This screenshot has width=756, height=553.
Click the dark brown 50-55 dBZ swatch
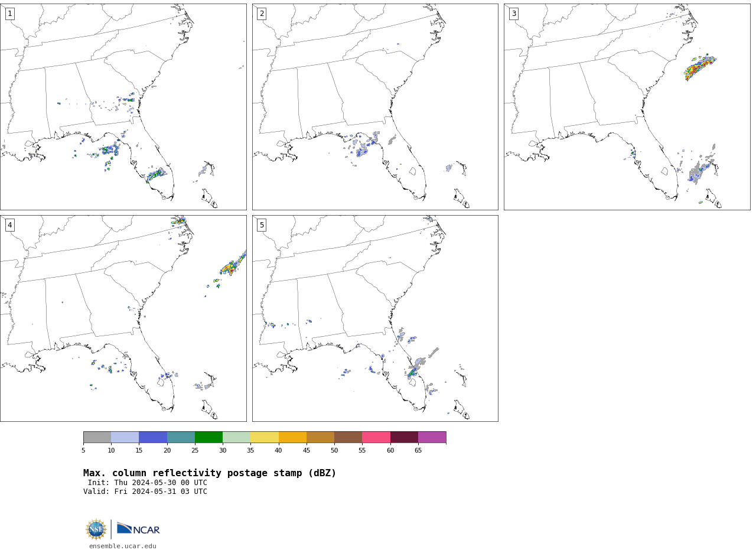[348, 437]
